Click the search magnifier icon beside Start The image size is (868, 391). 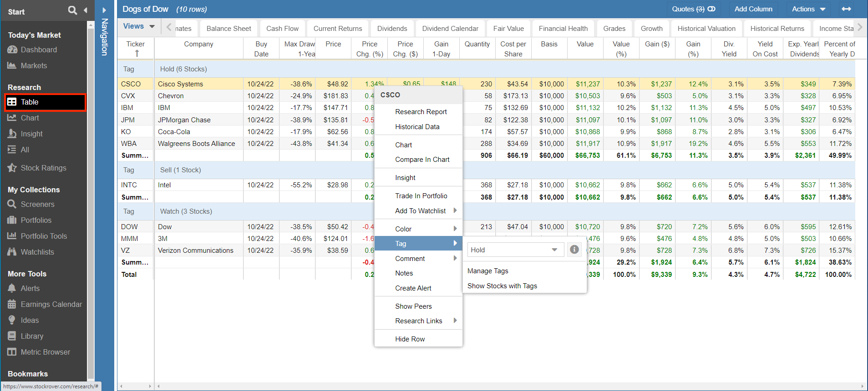pyautogui.click(x=72, y=10)
